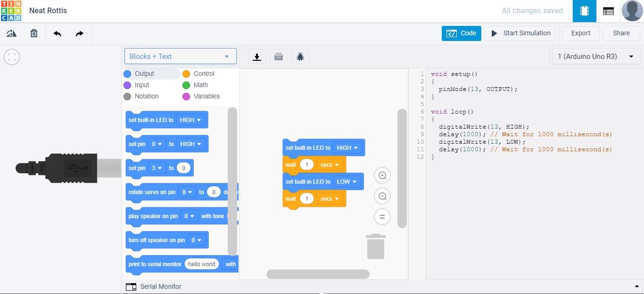Image resolution: width=644 pixels, height=294 pixels.
Task: Open pin 0 dropdown in set pin HIGH block
Action: pos(157,144)
